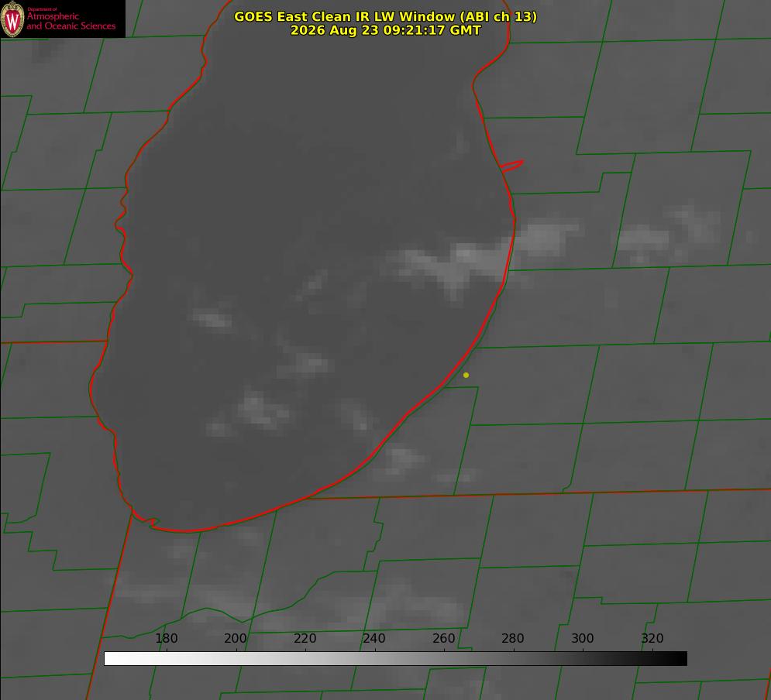
Task: Click the 220 tick label on colorbar
Action: pyautogui.click(x=305, y=638)
